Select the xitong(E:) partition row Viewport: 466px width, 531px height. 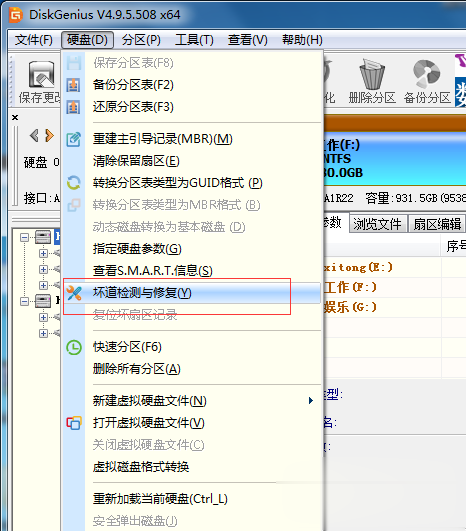pyautogui.click(x=395, y=268)
